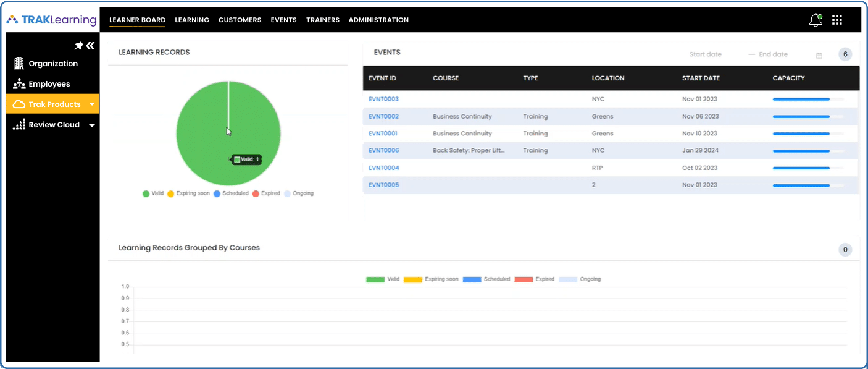Open the Learning menu tab
868x369 pixels.
click(x=192, y=20)
